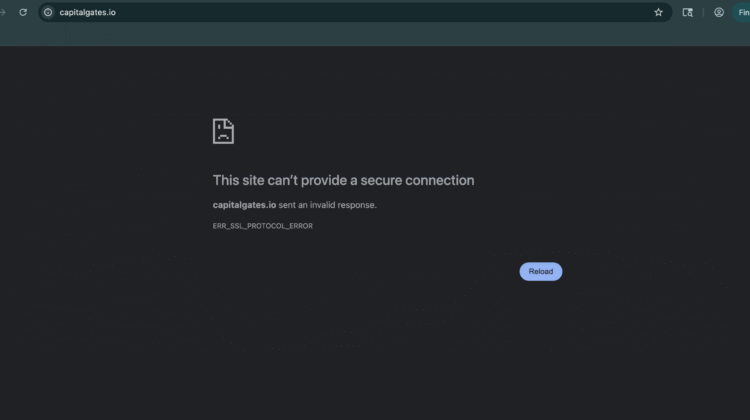
Task: Click the divider beside the profile icon
Action: tap(703, 12)
